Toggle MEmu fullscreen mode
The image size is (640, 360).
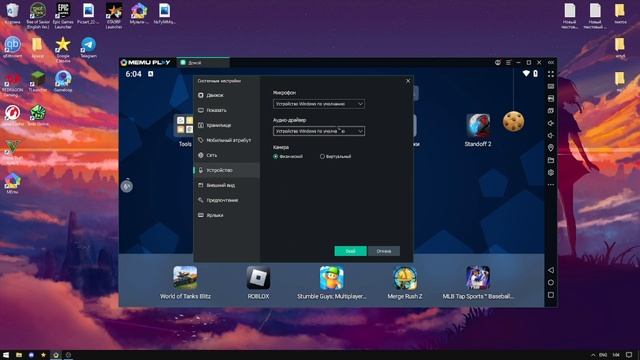point(551,74)
